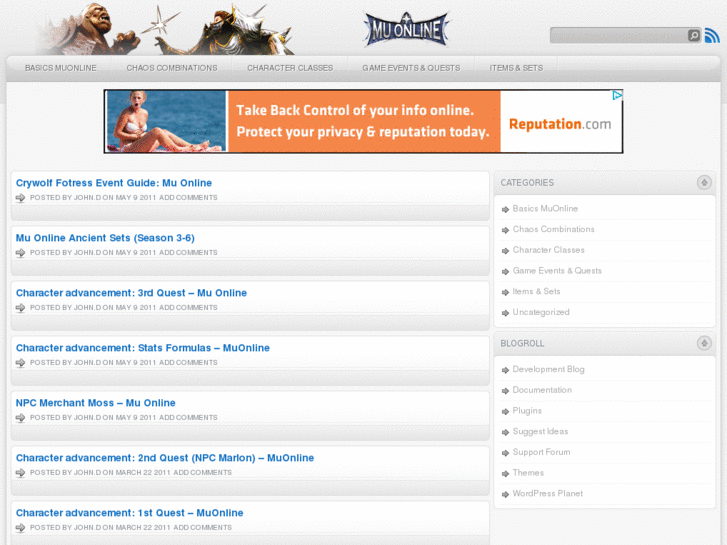This screenshot has height=545, width=727.
Task: Open 2nd Quest NPC Marlon post
Action: [165, 458]
